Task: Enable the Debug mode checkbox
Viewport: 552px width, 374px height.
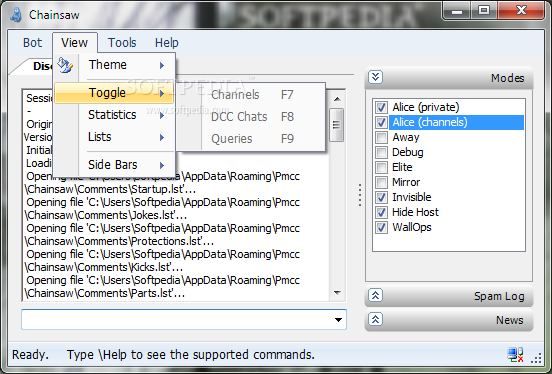Action: tap(381, 152)
